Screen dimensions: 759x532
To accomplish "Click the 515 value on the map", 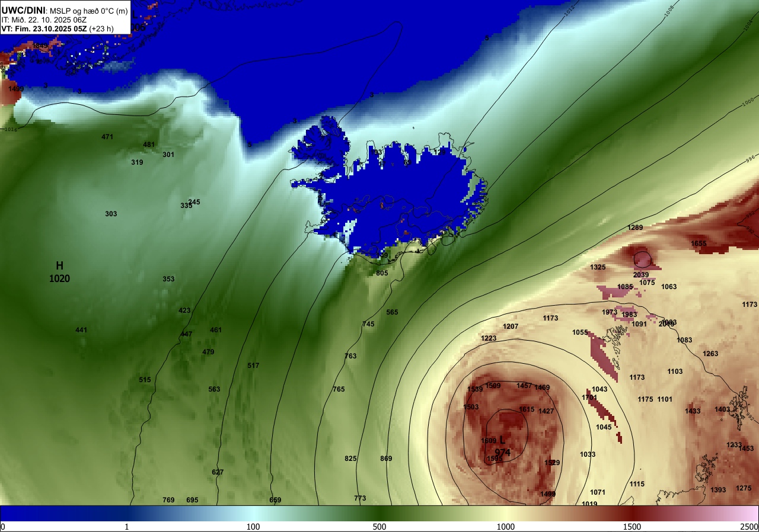I will point(145,380).
